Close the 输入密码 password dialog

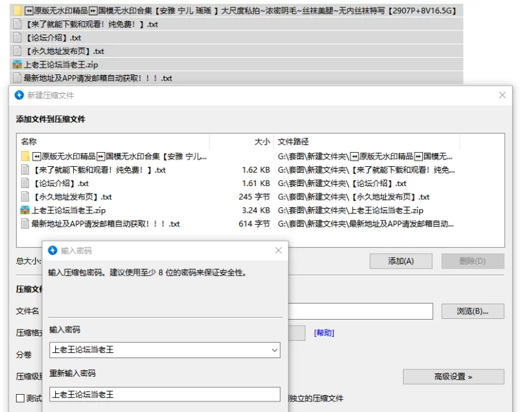279,251
